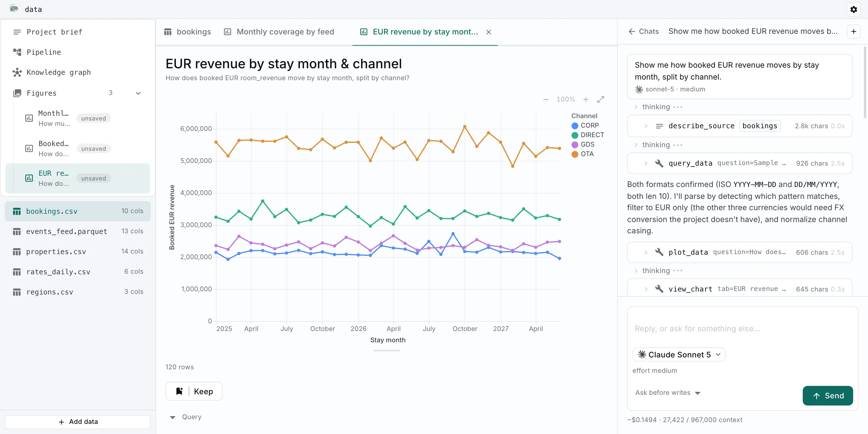Viewport: 868px width, 434px height.
Task: Click table icon next to regions.csv
Action: point(17,292)
